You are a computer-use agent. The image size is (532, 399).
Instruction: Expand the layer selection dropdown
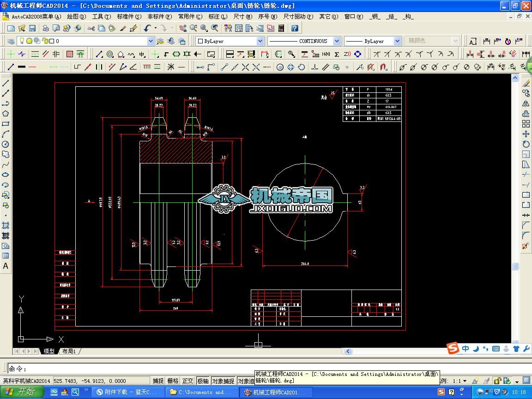point(151,41)
